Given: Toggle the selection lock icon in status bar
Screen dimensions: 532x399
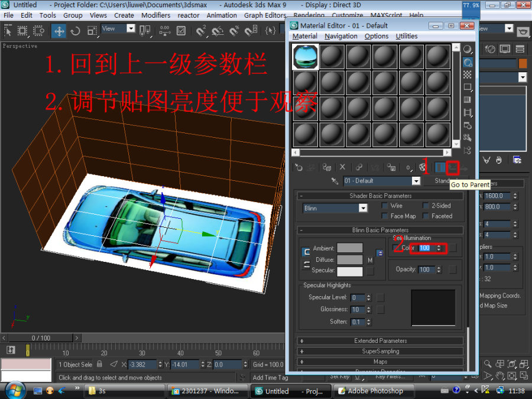Looking at the screenshot, I should [x=99, y=364].
